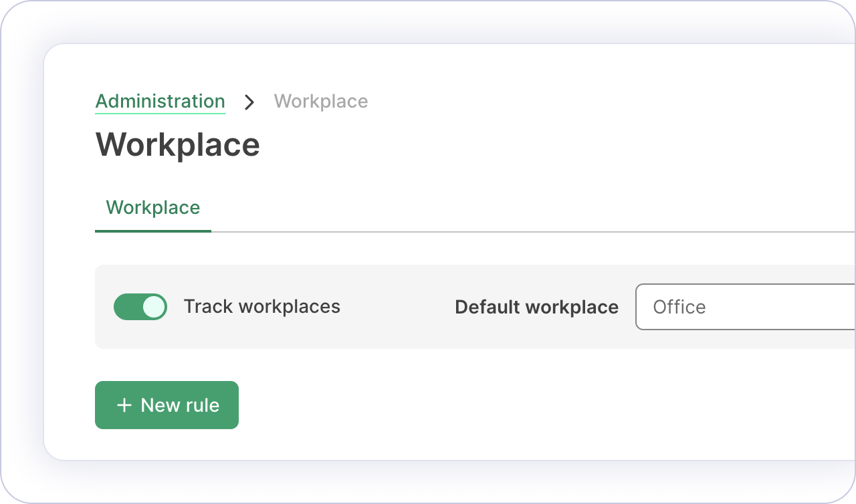The width and height of the screenshot is (856, 504).
Task: Disable workplace tracking with the green switch
Action: [140, 307]
